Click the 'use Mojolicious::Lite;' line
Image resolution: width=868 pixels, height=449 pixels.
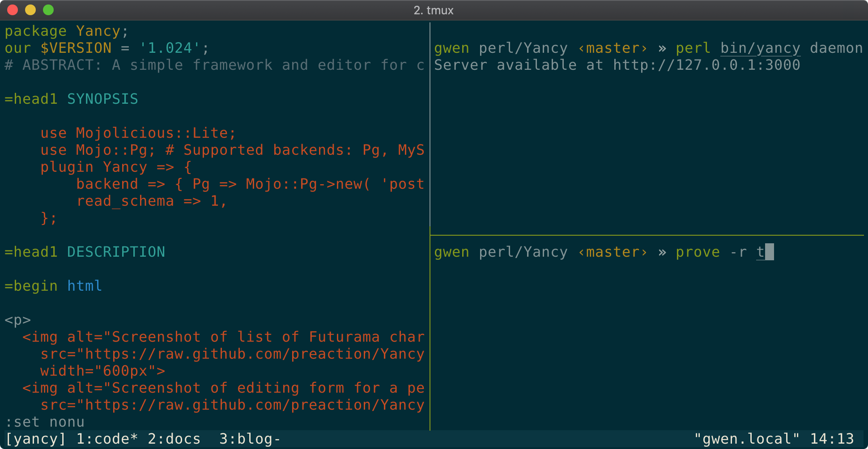[x=138, y=133]
